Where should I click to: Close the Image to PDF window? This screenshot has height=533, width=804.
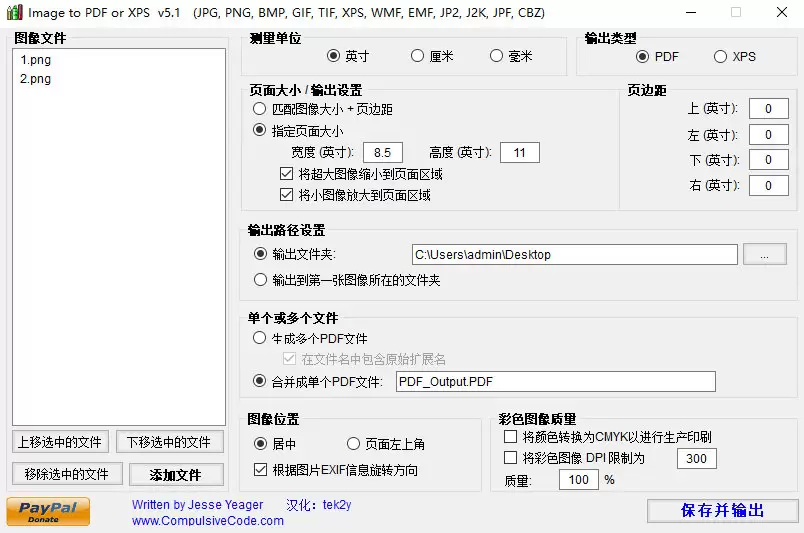tap(781, 12)
